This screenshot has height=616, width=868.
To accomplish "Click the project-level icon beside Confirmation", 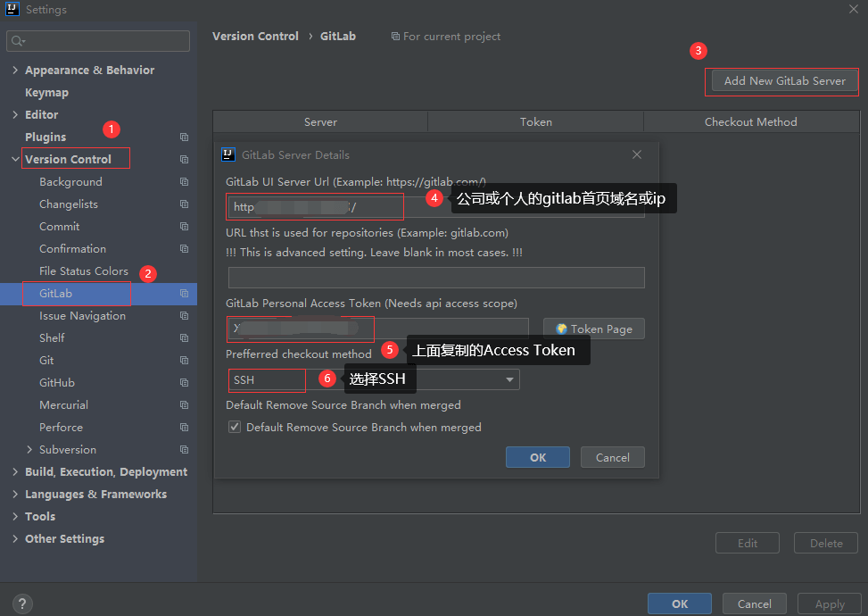I will pyautogui.click(x=185, y=249).
